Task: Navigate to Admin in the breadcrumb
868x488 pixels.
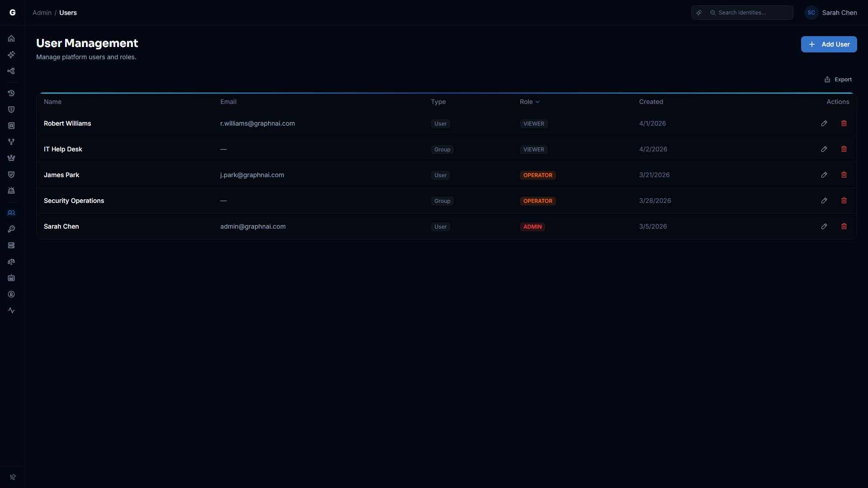Action: pos(42,13)
